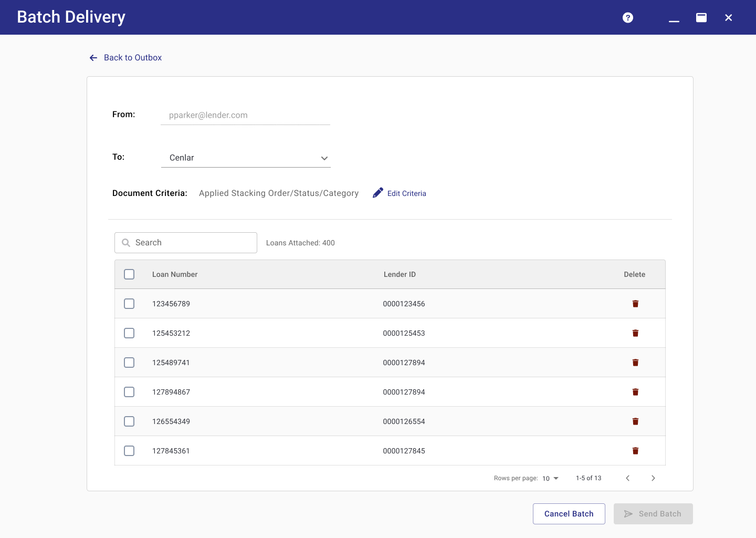Check the box for loan 125453212
This screenshot has width=756, height=538.
(x=129, y=333)
